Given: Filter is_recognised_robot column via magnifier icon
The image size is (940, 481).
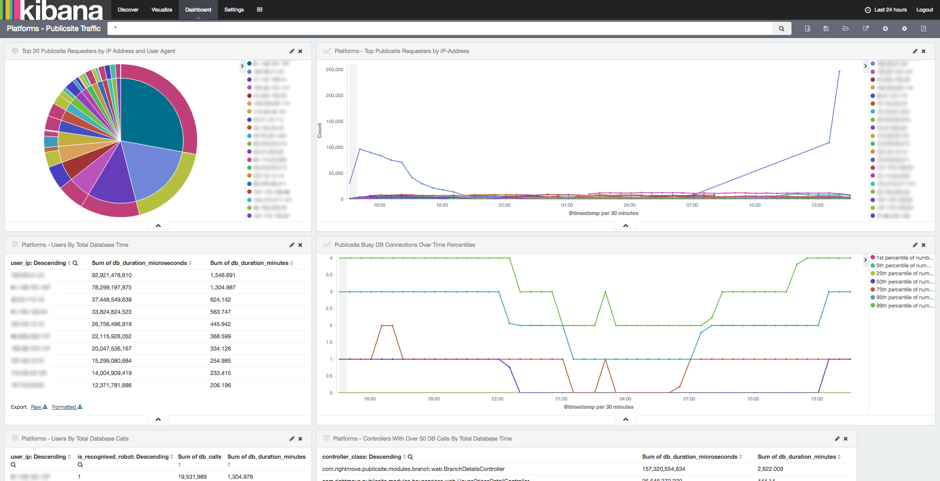Looking at the screenshot, I should pyautogui.click(x=80, y=464).
